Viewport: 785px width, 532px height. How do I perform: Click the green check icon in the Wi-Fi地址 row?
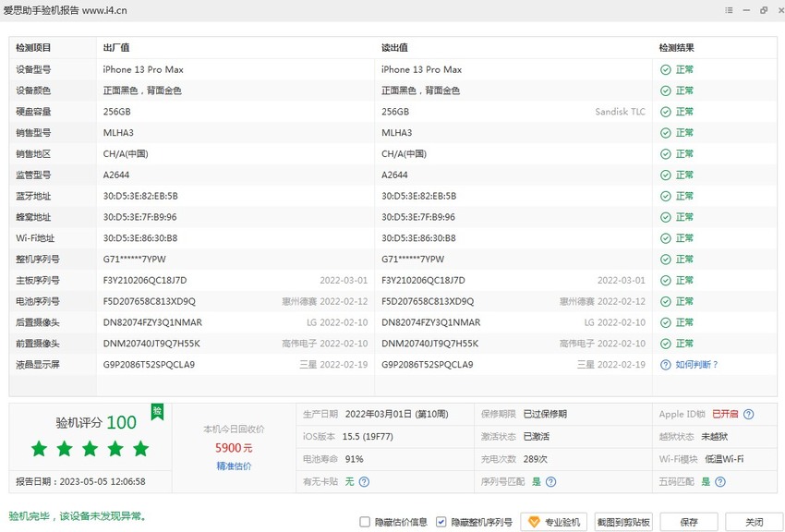[x=665, y=238]
